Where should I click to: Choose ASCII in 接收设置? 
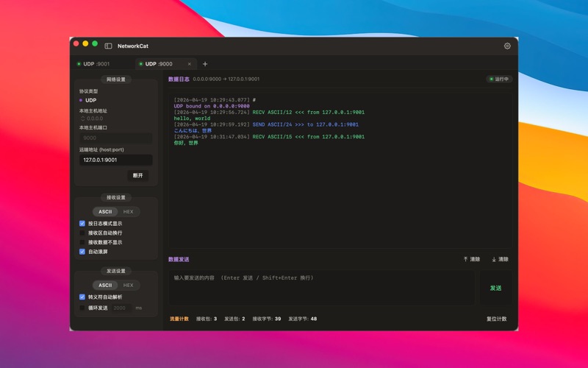(105, 212)
